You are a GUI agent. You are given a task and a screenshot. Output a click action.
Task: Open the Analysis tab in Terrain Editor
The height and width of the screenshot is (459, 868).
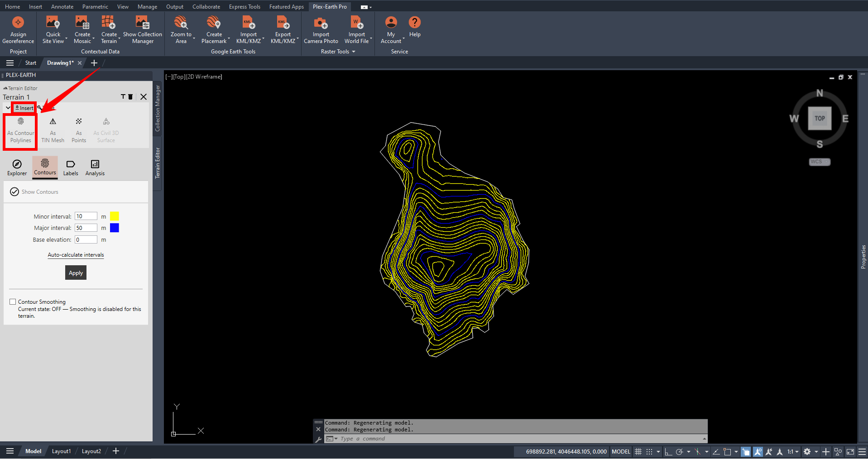(x=95, y=167)
